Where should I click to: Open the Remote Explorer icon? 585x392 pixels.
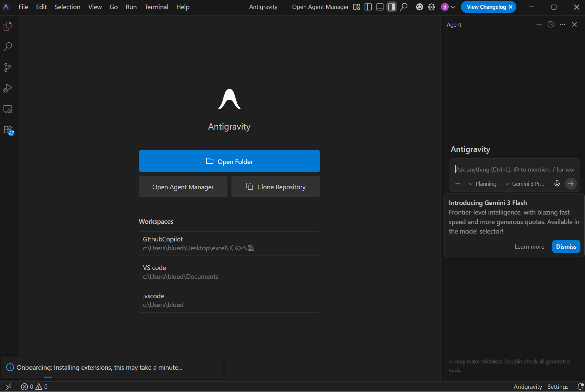[x=8, y=109]
